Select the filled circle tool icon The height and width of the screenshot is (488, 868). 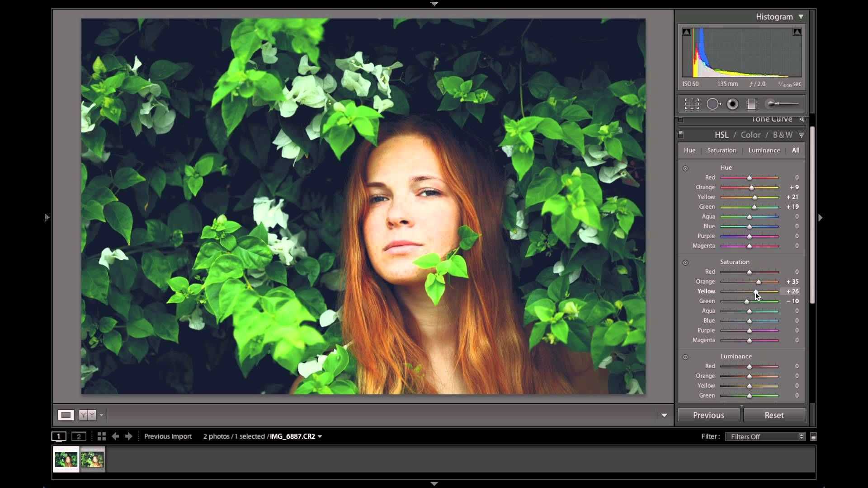[732, 103]
